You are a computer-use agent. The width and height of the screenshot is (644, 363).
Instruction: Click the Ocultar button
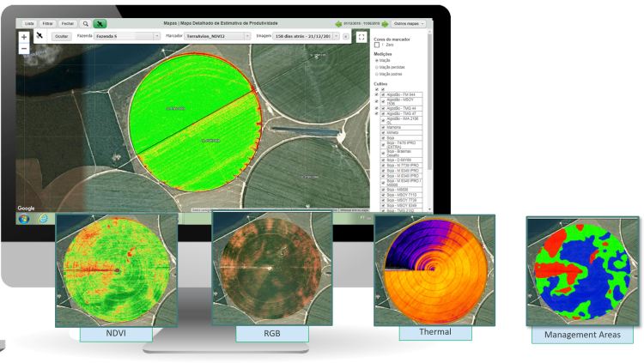point(61,37)
